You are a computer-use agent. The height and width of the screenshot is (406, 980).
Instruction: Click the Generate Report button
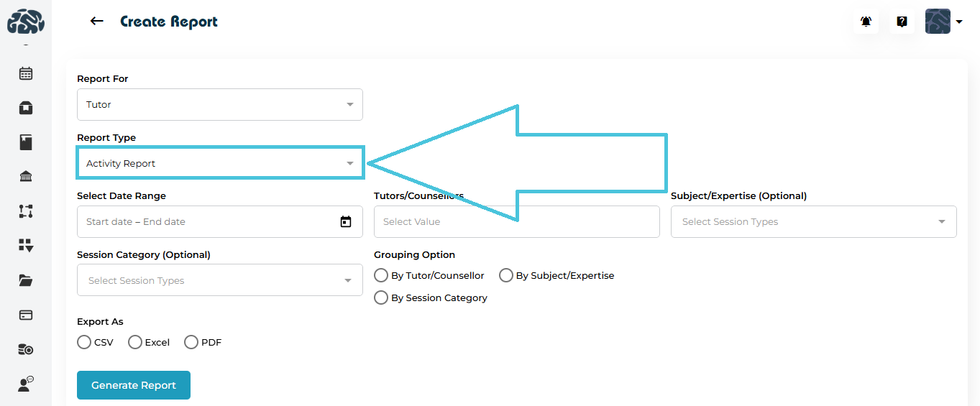[134, 385]
